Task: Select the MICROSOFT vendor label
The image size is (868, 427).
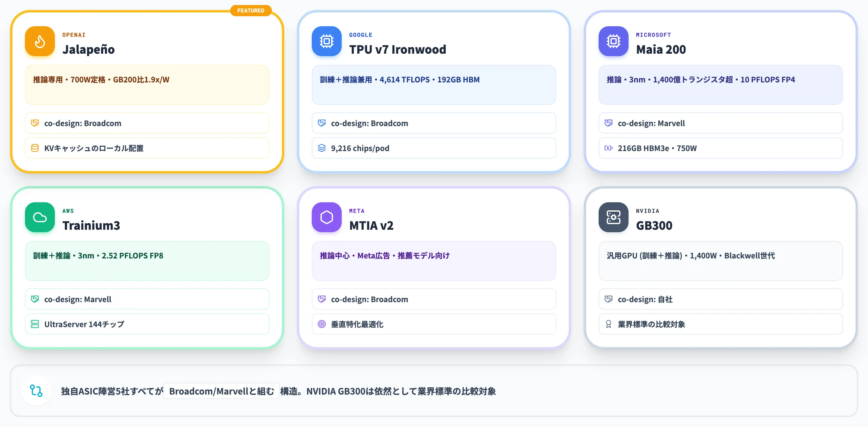Action: coord(653,35)
